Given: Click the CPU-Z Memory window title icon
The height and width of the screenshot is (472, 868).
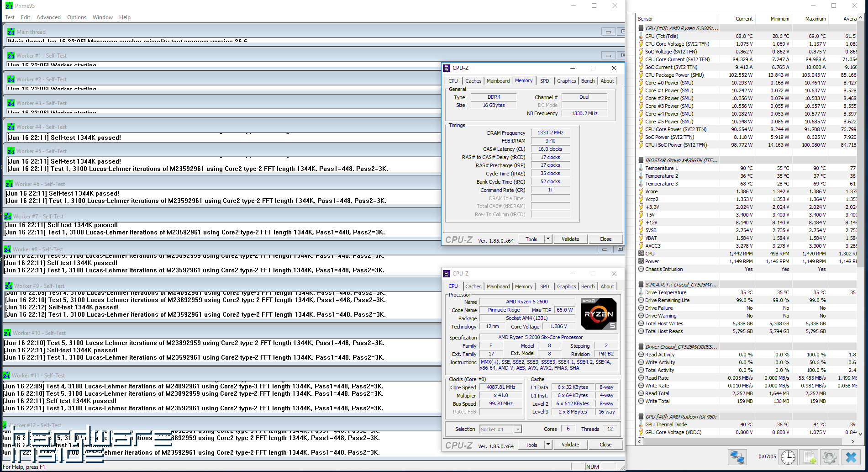Looking at the screenshot, I should click(447, 68).
